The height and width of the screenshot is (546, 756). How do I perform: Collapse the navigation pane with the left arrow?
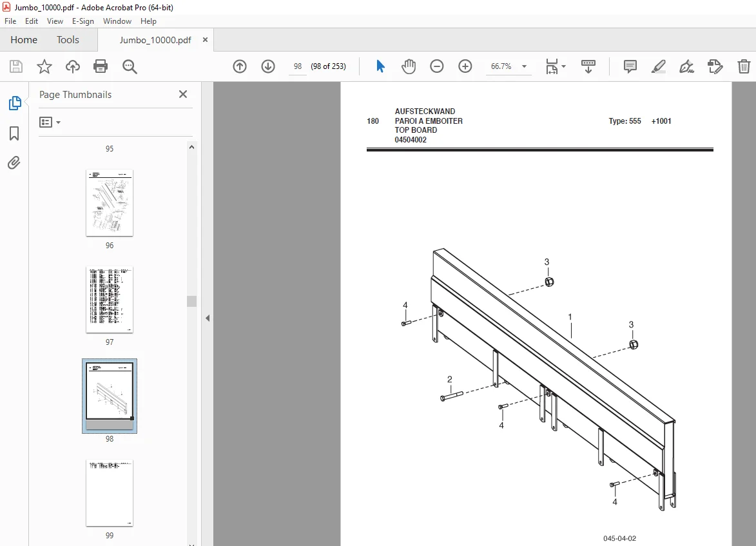coord(208,318)
